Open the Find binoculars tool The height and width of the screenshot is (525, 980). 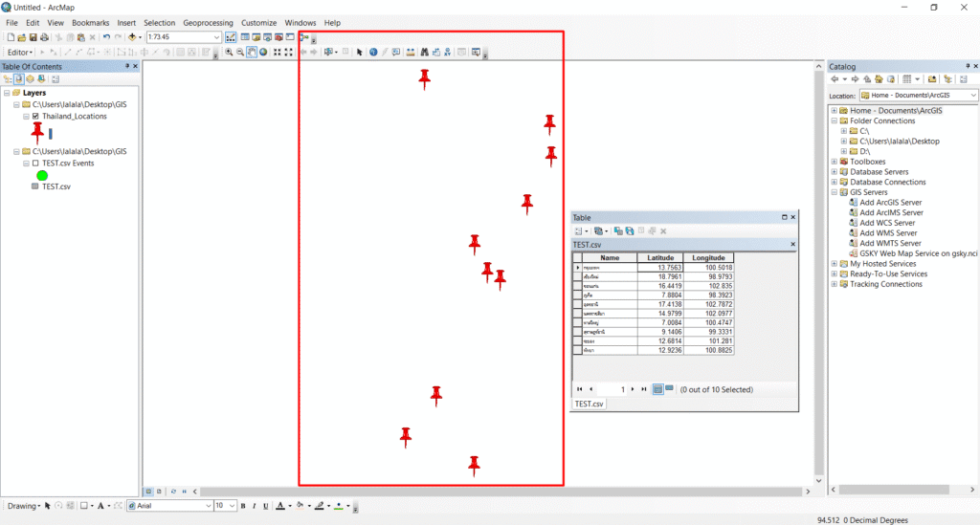click(x=424, y=53)
